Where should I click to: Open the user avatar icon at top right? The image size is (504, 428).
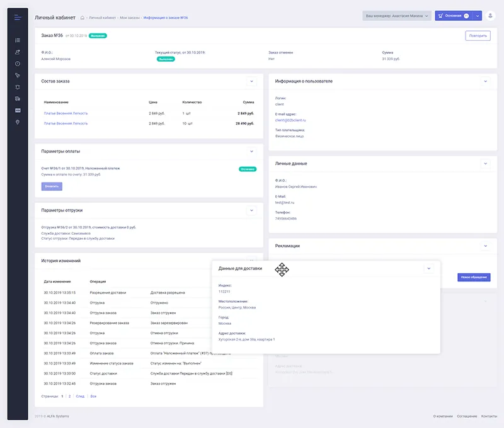coord(491,16)
